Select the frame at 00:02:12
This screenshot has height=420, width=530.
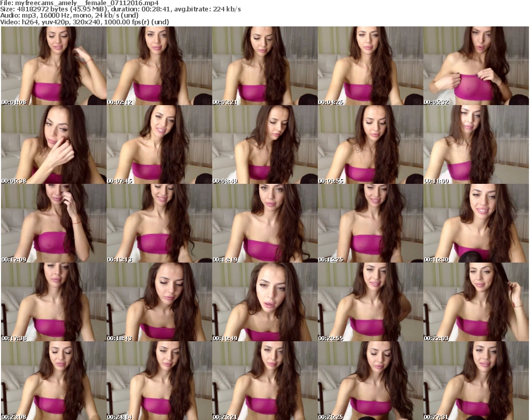(x=159, y=66)
